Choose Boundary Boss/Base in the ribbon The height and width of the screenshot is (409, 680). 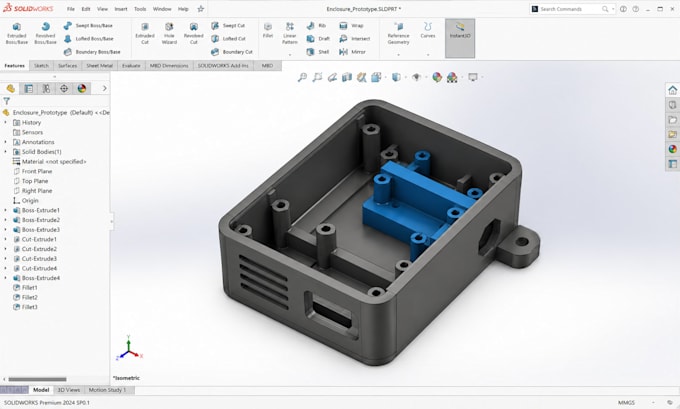click(92, 52)
